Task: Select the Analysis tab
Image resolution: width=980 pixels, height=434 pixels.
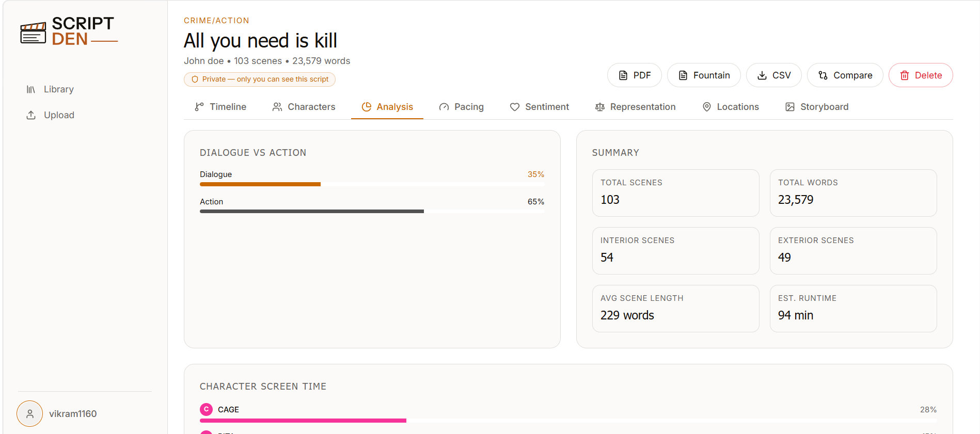Action: (387, 107)
